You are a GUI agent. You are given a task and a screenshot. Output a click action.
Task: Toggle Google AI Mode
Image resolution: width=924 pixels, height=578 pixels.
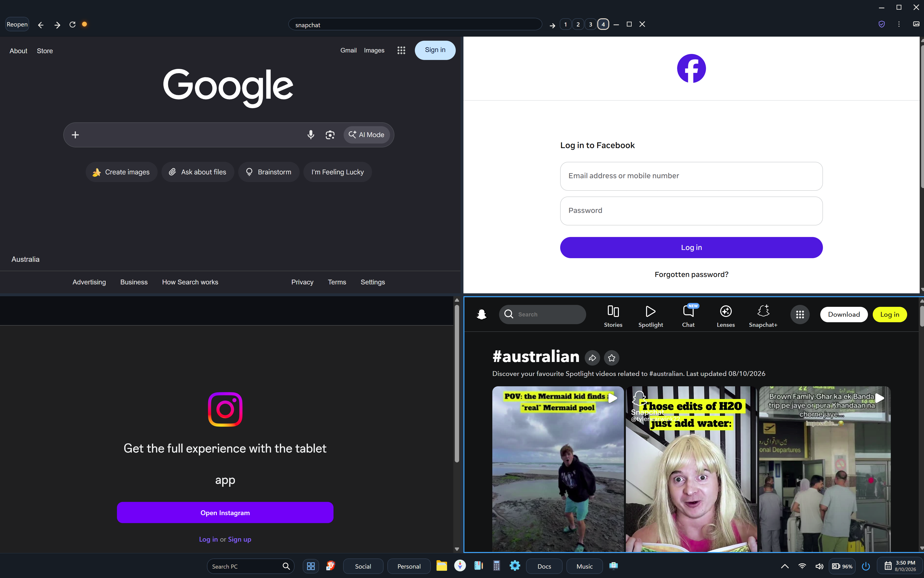click(366, 135)
